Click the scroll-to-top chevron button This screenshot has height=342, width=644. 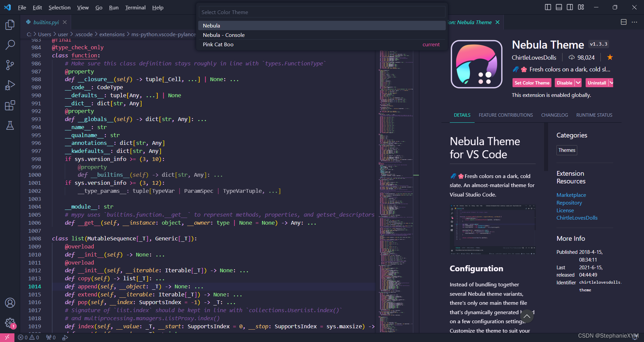[527, 316]
